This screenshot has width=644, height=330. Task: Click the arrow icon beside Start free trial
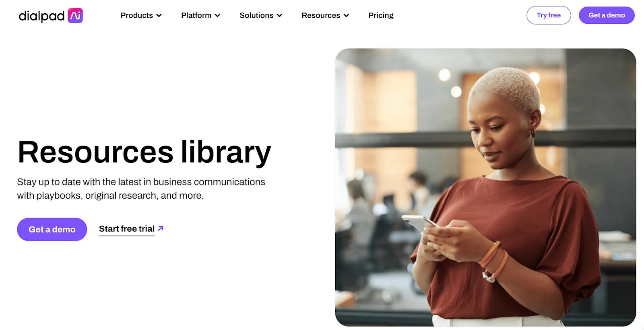click(x=161, y=228)
